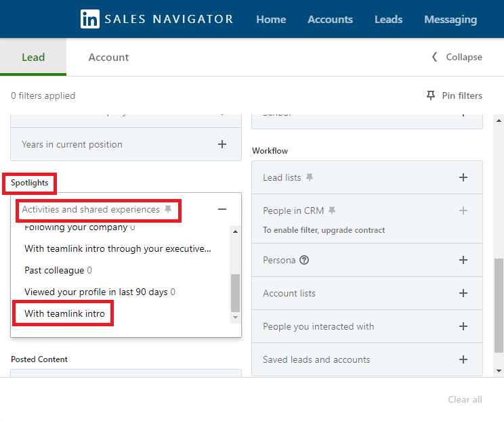Image resolution: width=504 pixels, height=421 pixels.
Task: Click the Lead lists label
Action: [282, 177]
